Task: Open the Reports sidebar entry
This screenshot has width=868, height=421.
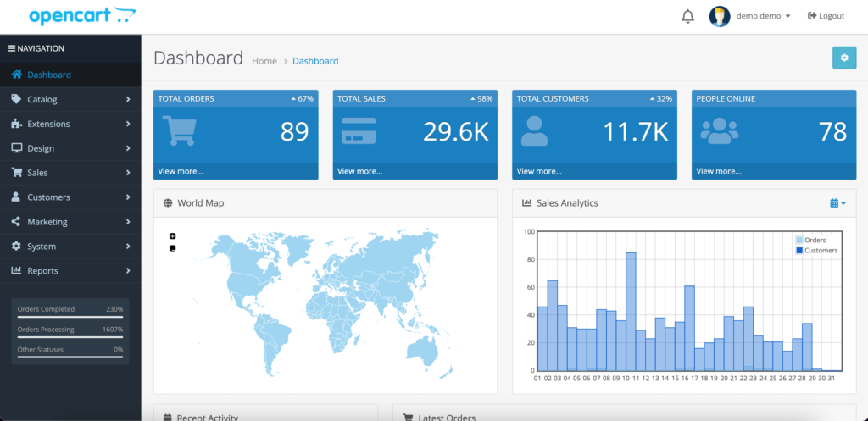Action: click(70, 270)
